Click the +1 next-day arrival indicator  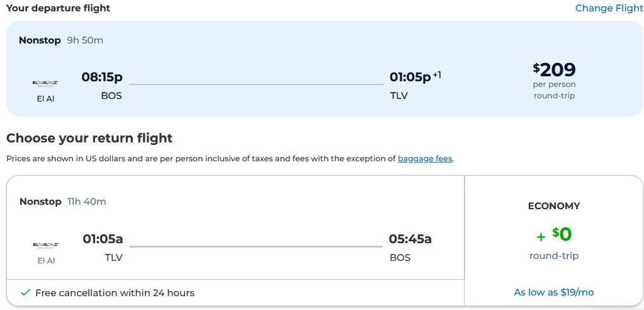tap(437, 75)
